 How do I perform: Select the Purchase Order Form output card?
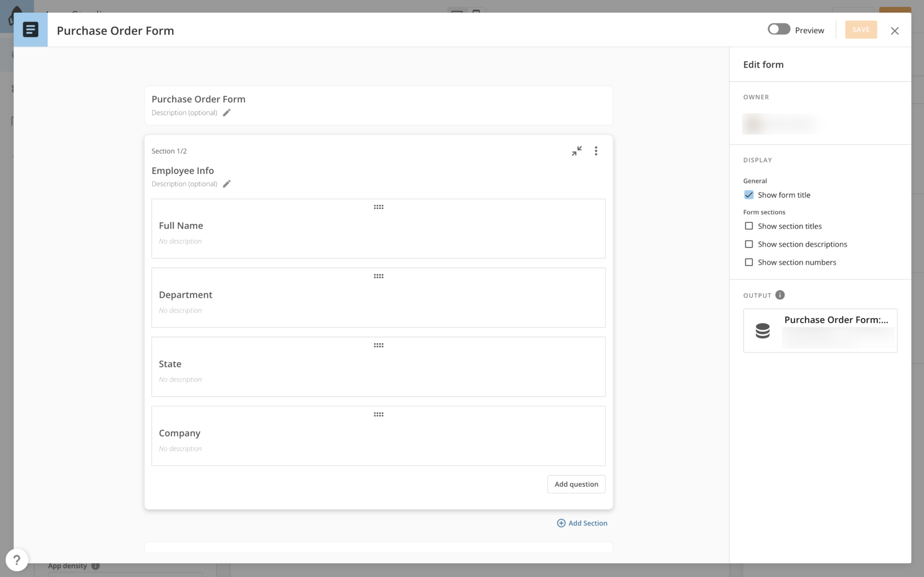coord(820,331)
